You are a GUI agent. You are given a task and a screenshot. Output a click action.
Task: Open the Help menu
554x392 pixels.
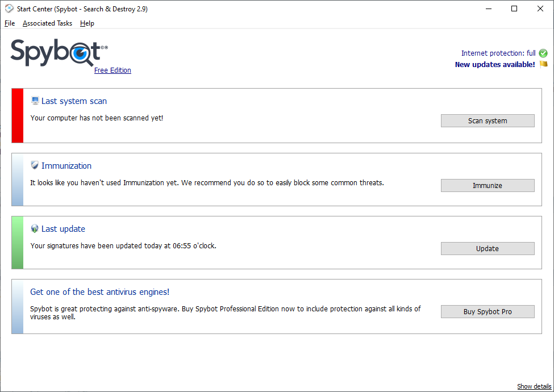point(87,23)
